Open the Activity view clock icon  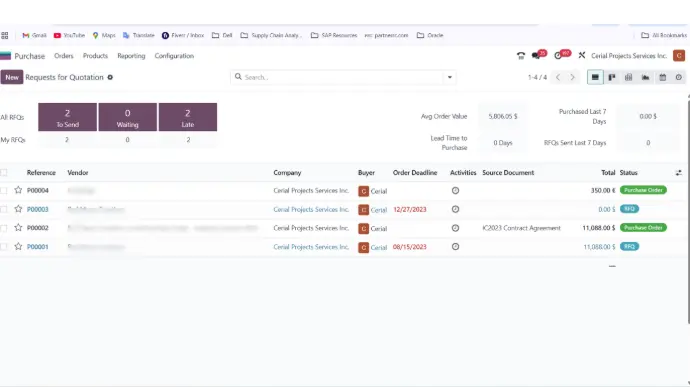[679, 77]
